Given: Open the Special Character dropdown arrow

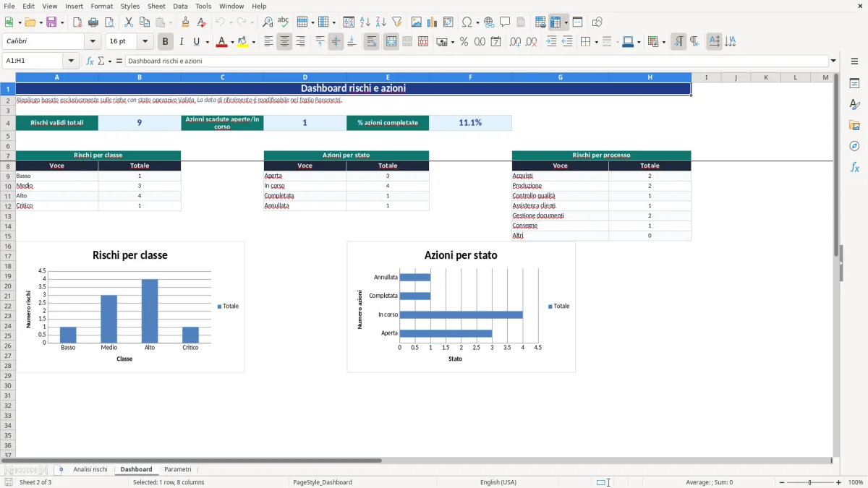Looking at the screenshot, I should point(477,22).
